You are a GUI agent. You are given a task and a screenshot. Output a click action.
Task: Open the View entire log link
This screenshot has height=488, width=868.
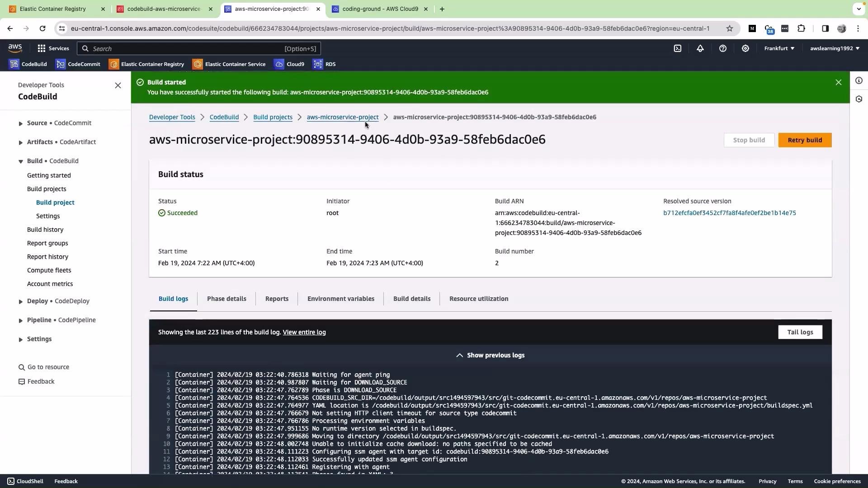click(304, 332)
